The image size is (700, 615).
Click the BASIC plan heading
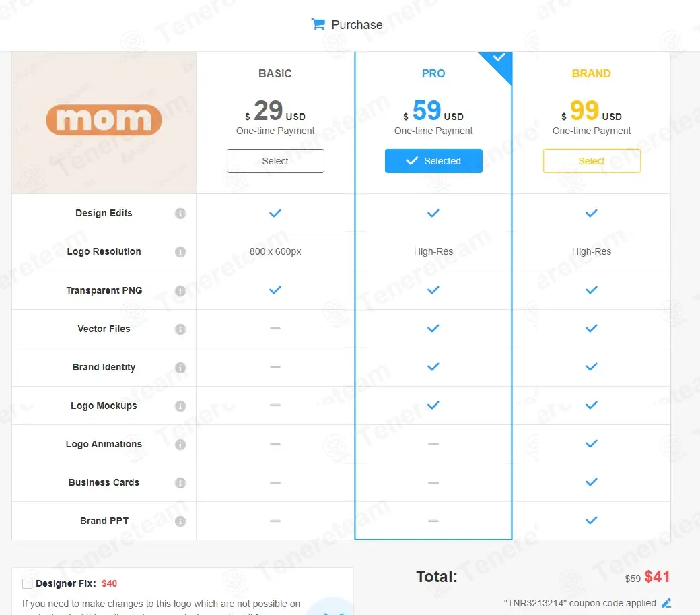point(275,73)
